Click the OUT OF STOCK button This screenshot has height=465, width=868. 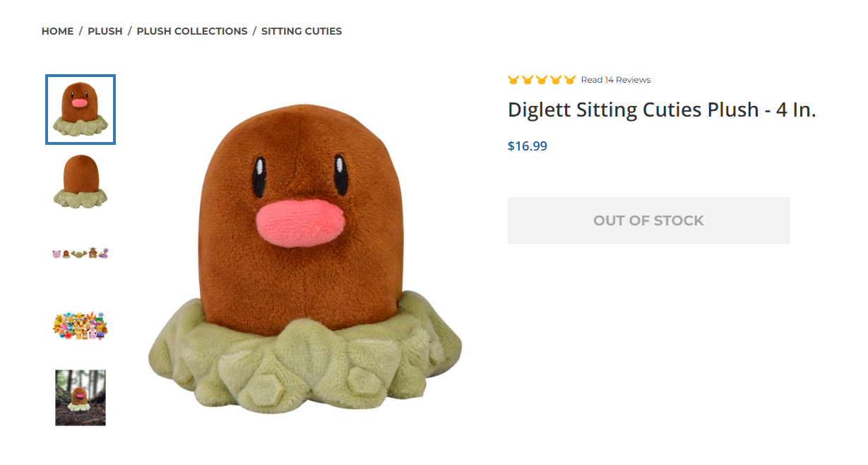click(x=649, y=220)
